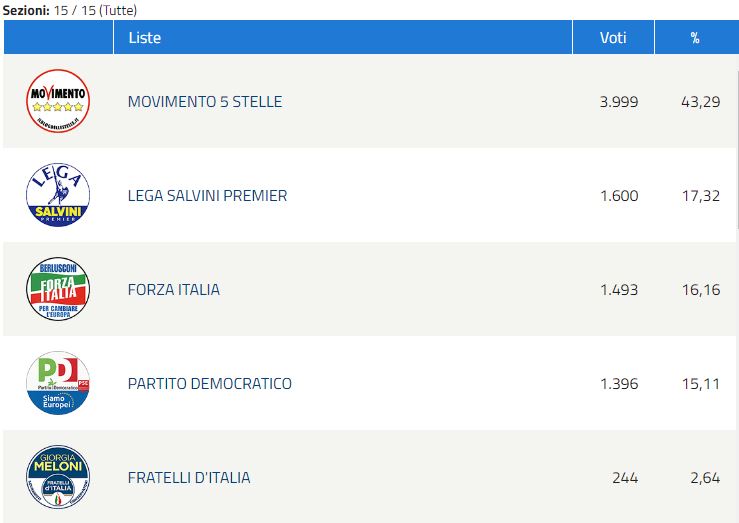Open the LEGA SALVINI PREMIER list name
739x523 pixels.
pos(207,196)
